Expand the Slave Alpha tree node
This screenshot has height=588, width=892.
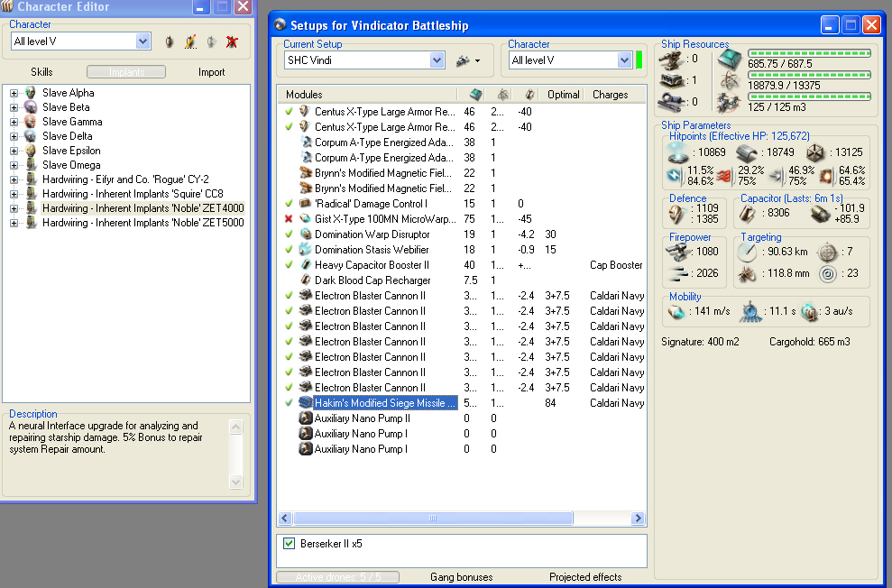(14, 93)
